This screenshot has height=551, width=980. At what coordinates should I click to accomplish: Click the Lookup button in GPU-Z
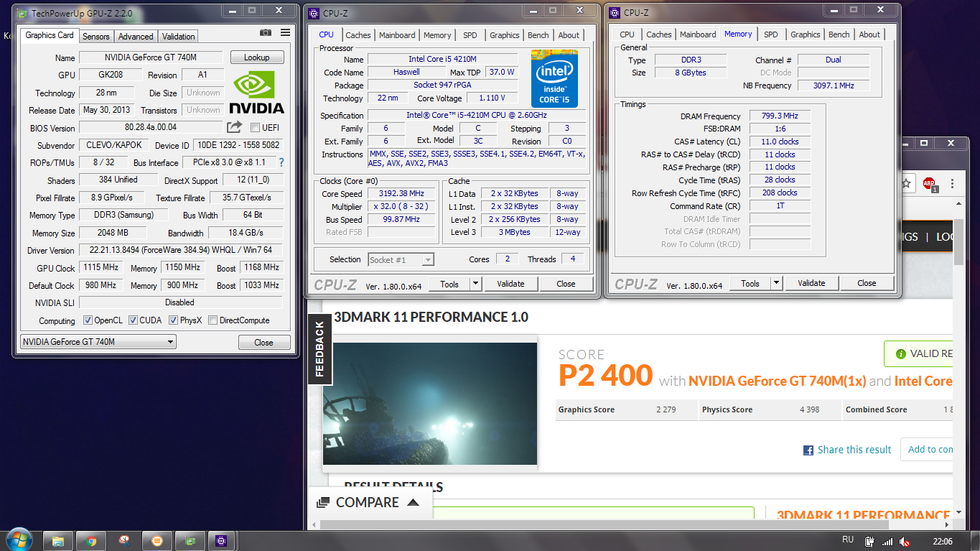pos(257,57)
